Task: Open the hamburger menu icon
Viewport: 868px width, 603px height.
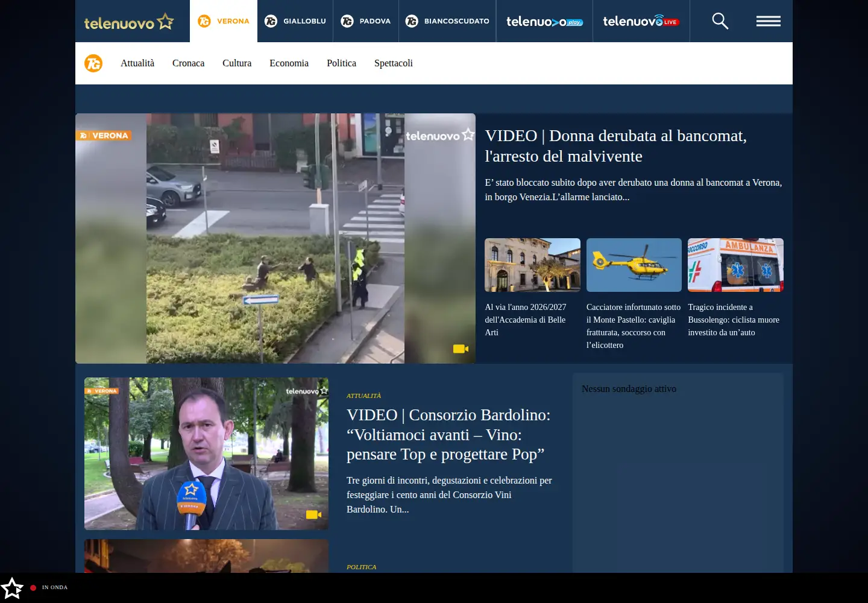Action: [x=769, y=21]
